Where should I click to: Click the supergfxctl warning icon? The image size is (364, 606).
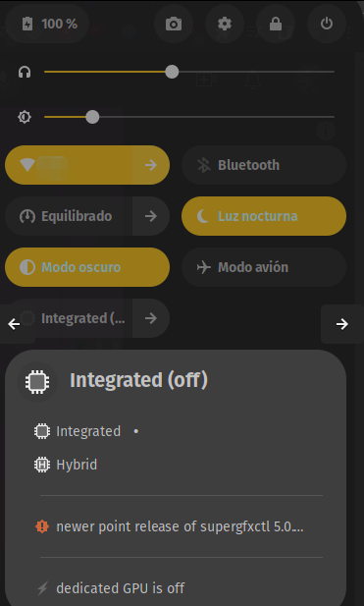pyautogui.click(x=42, y=526)
